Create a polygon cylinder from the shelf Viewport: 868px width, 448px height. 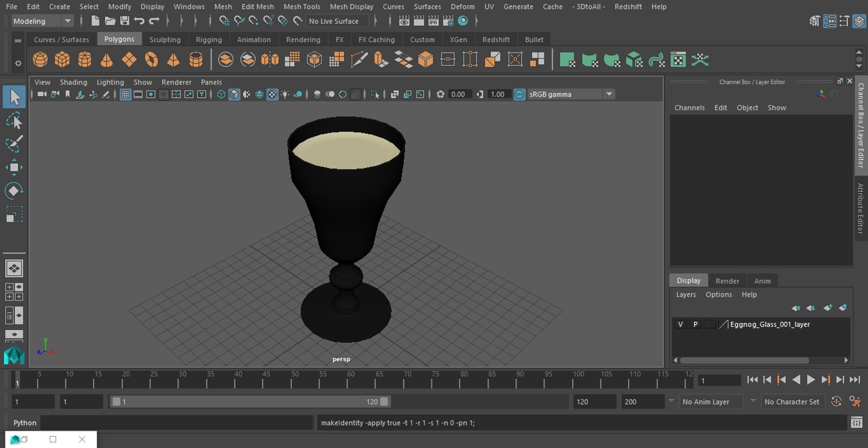(x=85, y=60)
